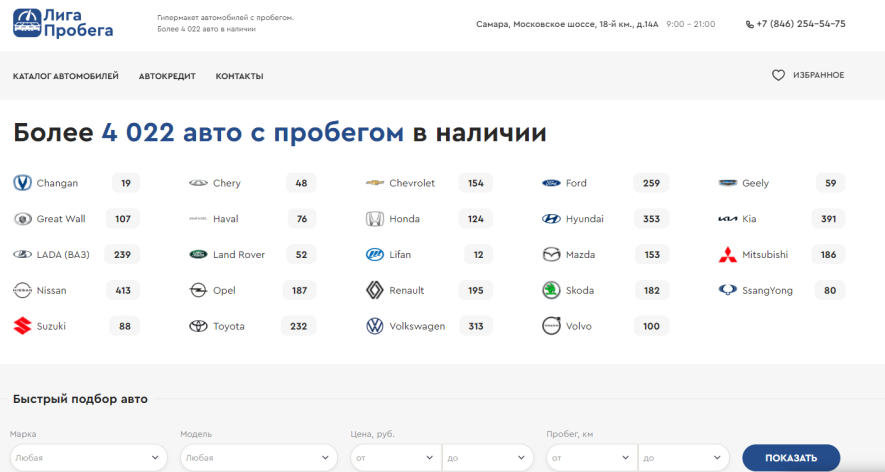Click the Skoda brand name
Screen dimensions: 885x472
coord(580,290)
